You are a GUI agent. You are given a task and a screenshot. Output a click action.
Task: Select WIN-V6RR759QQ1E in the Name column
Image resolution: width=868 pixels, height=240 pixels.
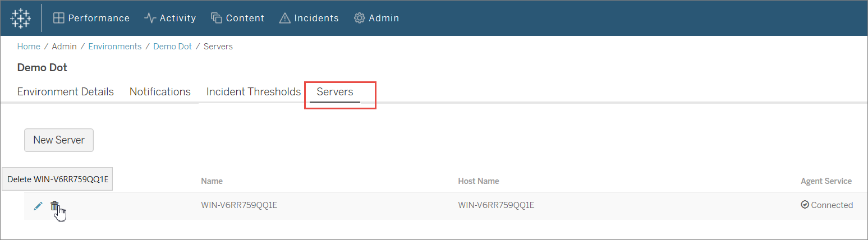(239, 205)
